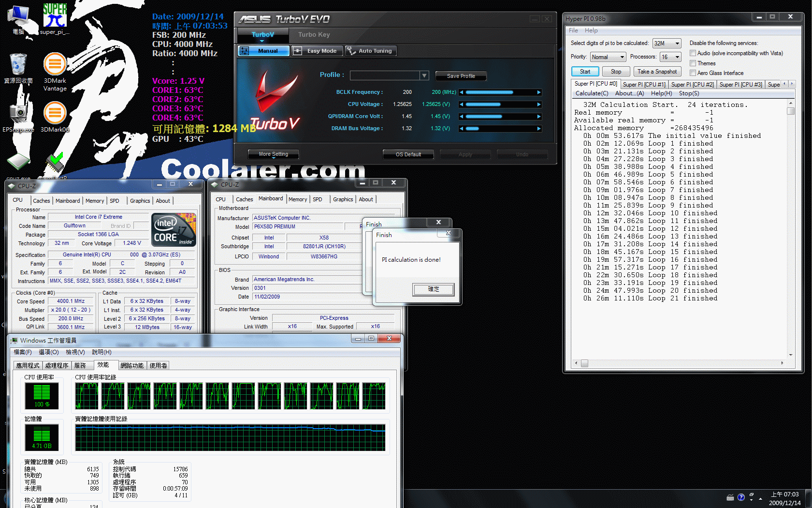Increase QPI/DRAM Core Volt with right arrow
The image size is (812, 508).
[x=539, y=117]
